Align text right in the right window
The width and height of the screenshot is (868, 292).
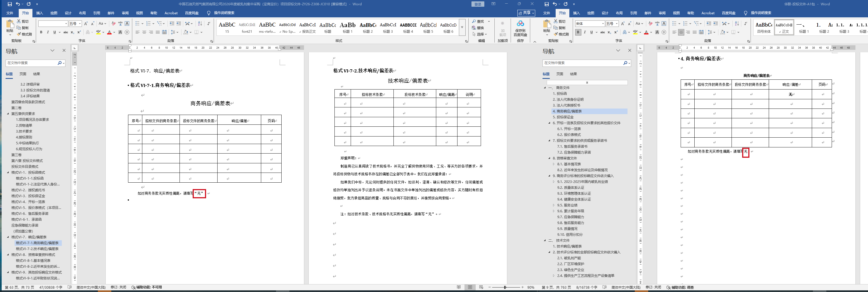pos(688,32)
